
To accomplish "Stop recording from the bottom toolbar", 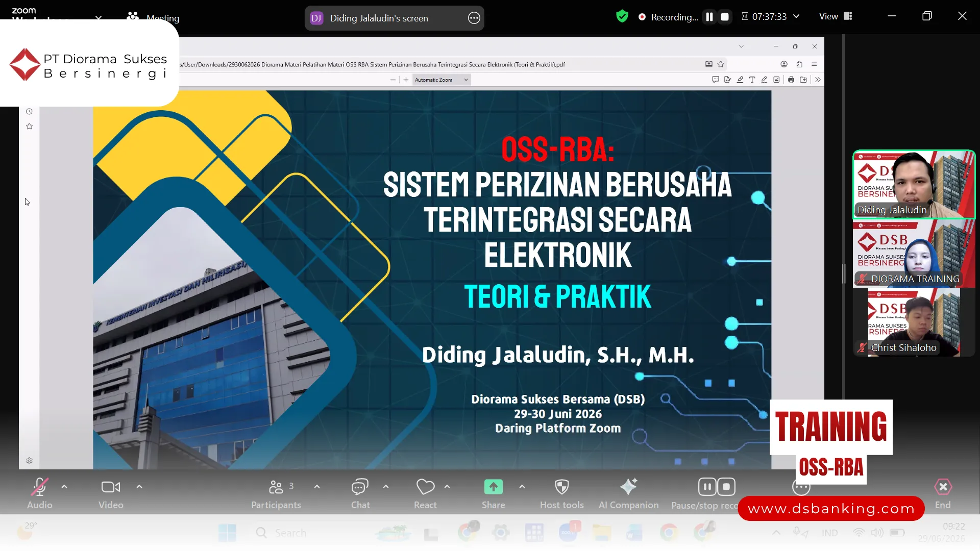I will click(x=726, y=487).
